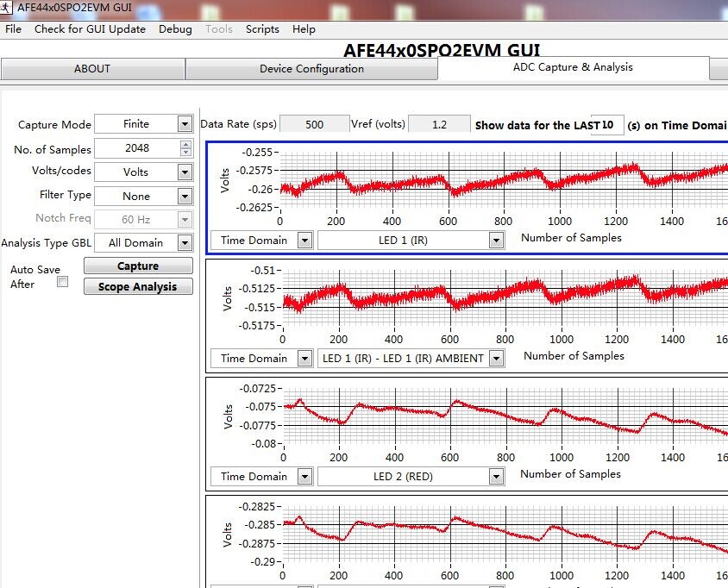This screenshot has height=588, width=728.
Task: Click the -0.0775 Y-axis label on third graph
Action: (x=257, y=425)
